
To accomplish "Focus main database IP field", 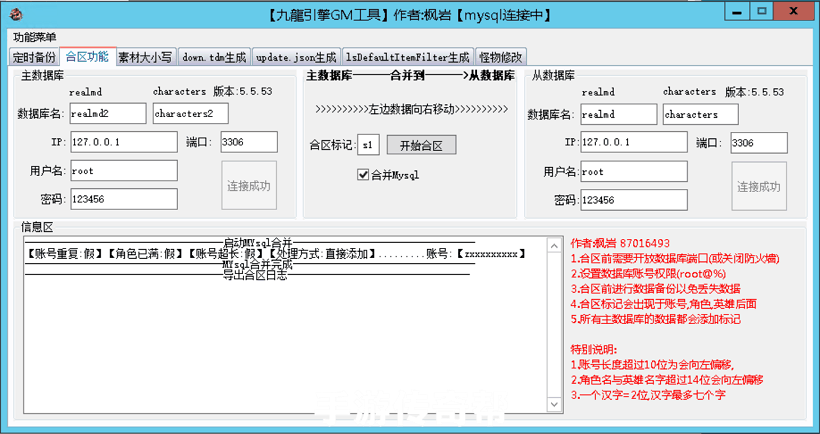I will (x=123, y=142).
